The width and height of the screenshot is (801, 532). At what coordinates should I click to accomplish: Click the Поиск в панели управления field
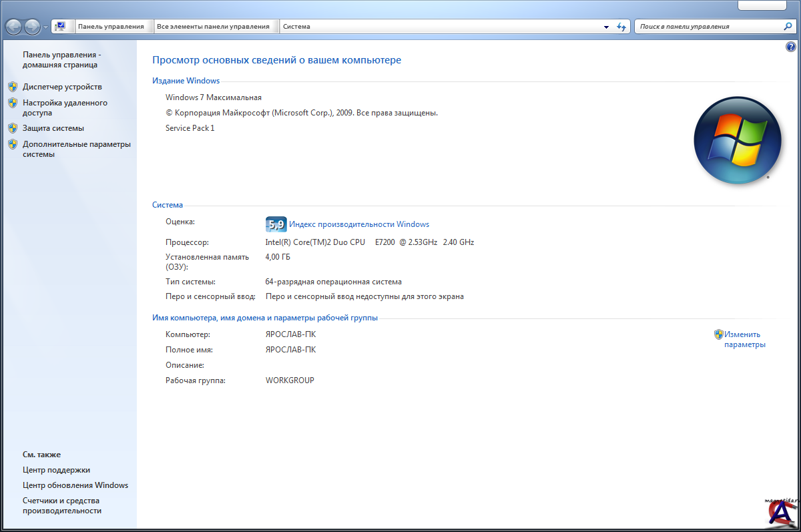pyautogui.click(x=708, y=27)
